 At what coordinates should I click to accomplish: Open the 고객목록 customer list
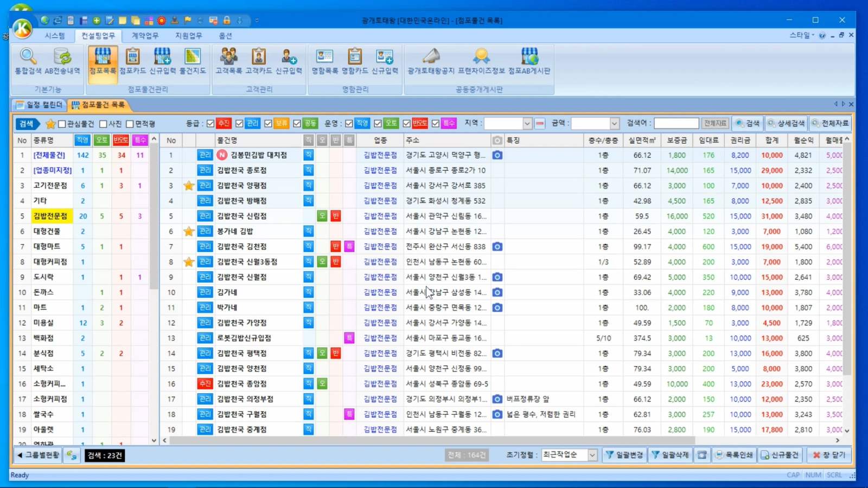click(x=228, y=61)
